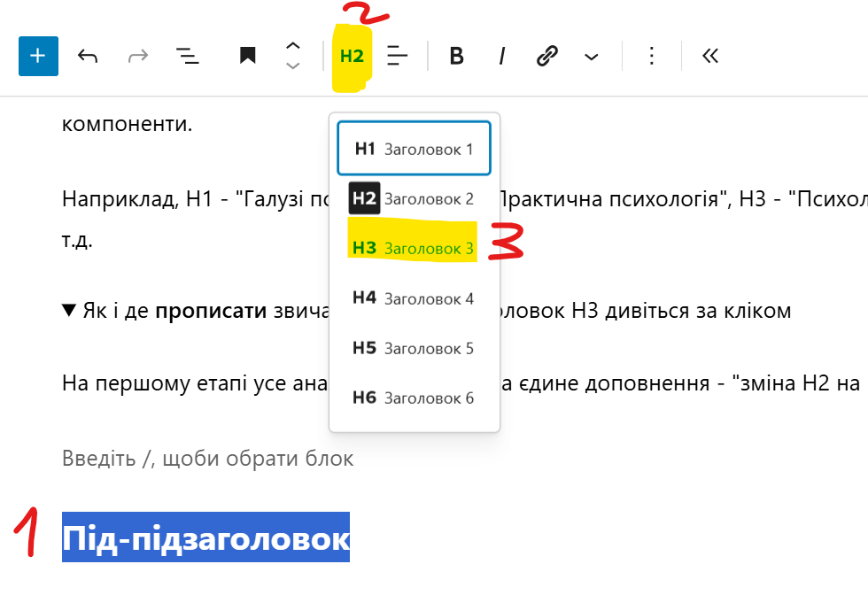Toggle italic formatting
868x595 pixels.
pos(501,57)
